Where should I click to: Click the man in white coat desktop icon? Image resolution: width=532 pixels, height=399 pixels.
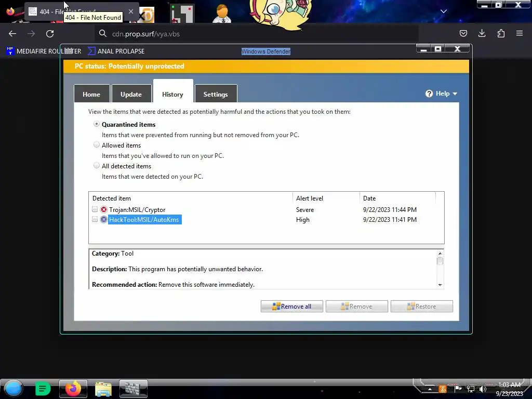click(x=222, y=14)
